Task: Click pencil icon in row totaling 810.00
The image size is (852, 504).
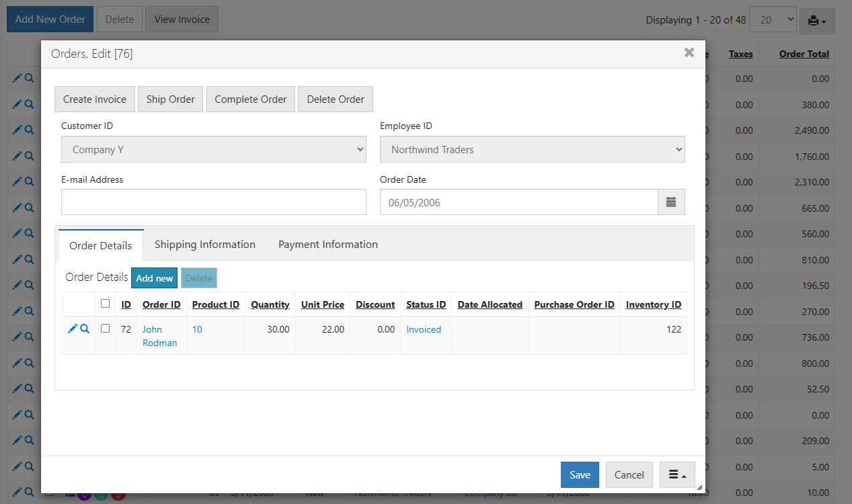Action: pyautogui.click(x=17, y=260)
